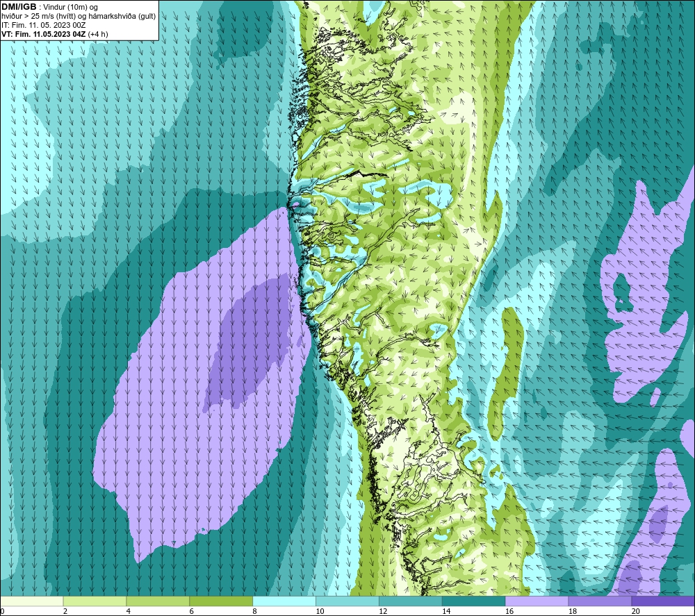Click the legend scale label "10"
The width and height of the screenshot is (695, 616).
320,612
